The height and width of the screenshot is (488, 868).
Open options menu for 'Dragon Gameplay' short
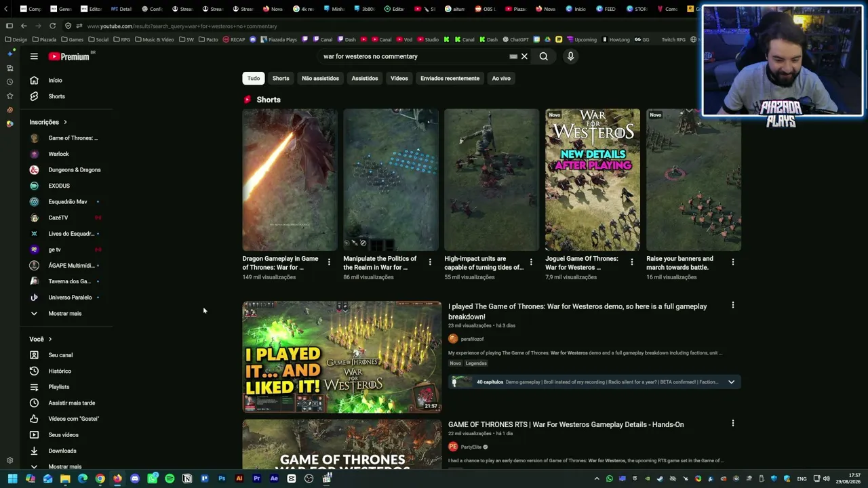point(329,262)
